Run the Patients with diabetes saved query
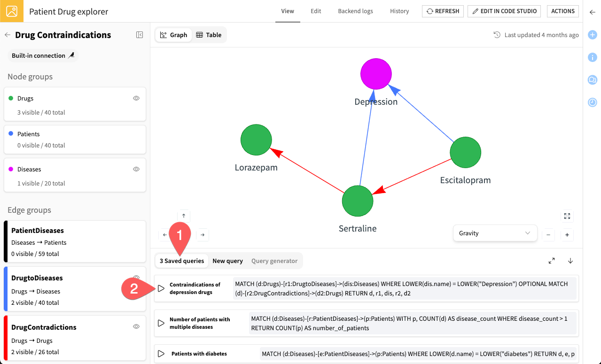Screen dimensions: 601x364 click(x=161, y=354)
